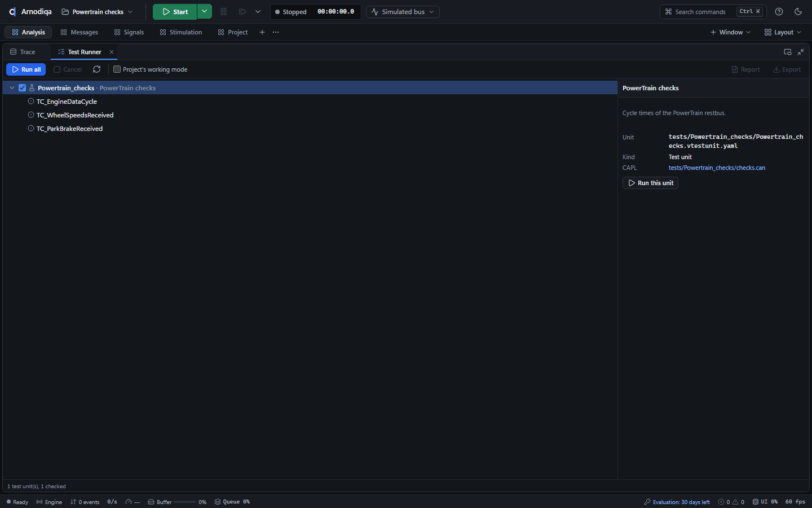
Task: Click the Evaluation: 30 days left notice
Action: [x=677, y=502]
